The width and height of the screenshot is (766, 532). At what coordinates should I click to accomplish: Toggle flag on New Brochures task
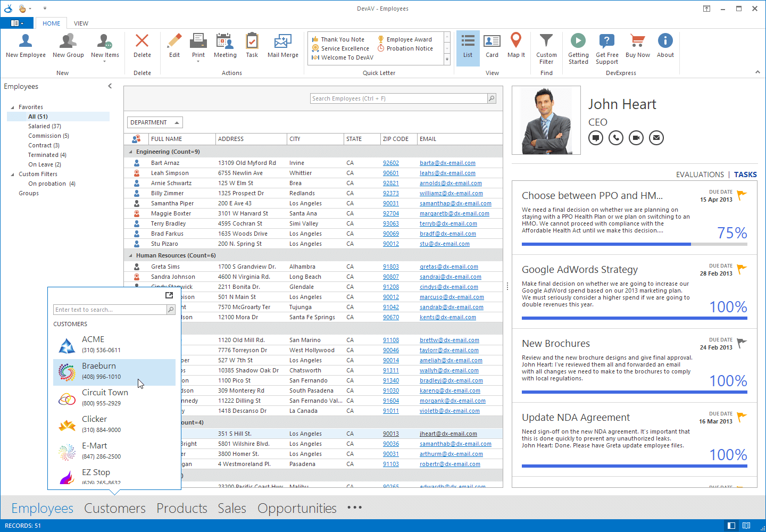[742, 343]
